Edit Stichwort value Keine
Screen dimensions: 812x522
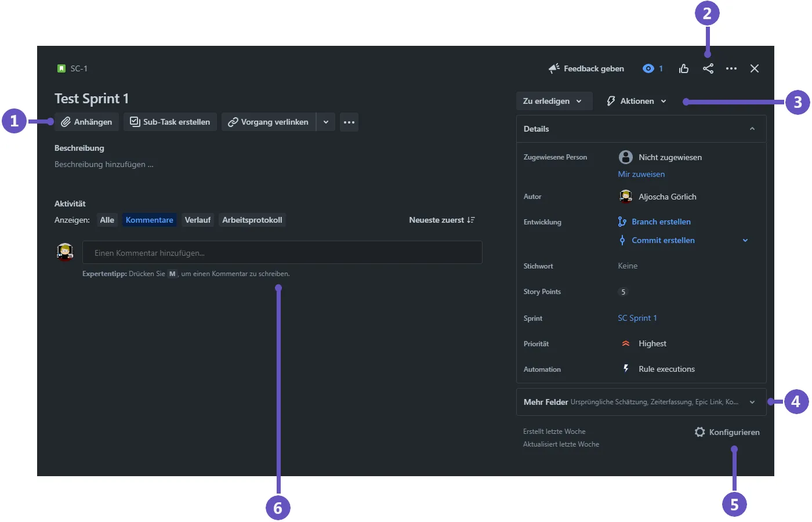pyautogui.click(x=628, y=266)
